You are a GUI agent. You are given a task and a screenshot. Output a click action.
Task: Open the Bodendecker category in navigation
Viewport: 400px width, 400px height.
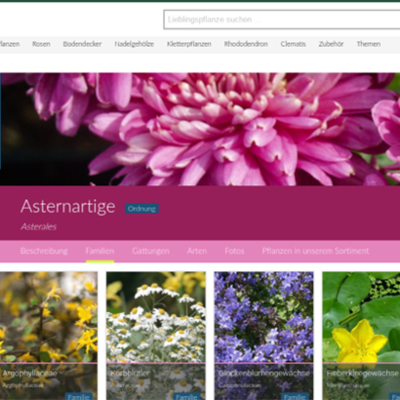[x=82, y=44]
